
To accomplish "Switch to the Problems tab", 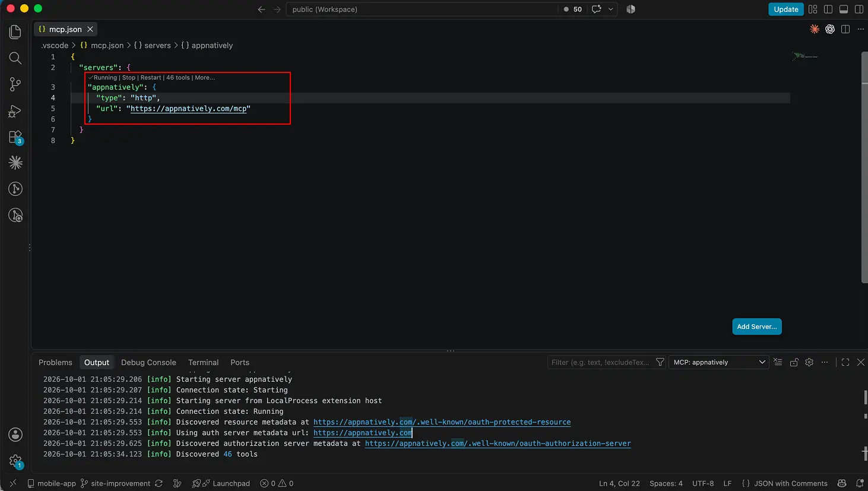I will tap(55, 362).
